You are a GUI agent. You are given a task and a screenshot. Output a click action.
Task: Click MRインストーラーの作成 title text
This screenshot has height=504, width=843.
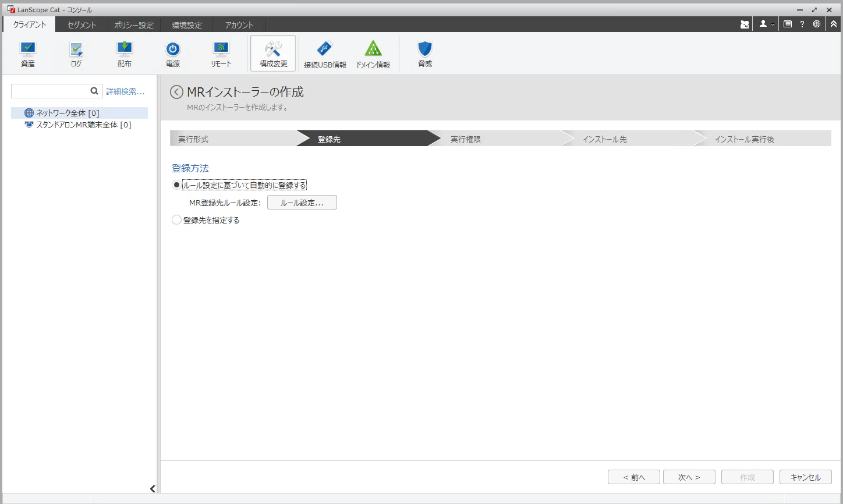(x=245, y=92)
